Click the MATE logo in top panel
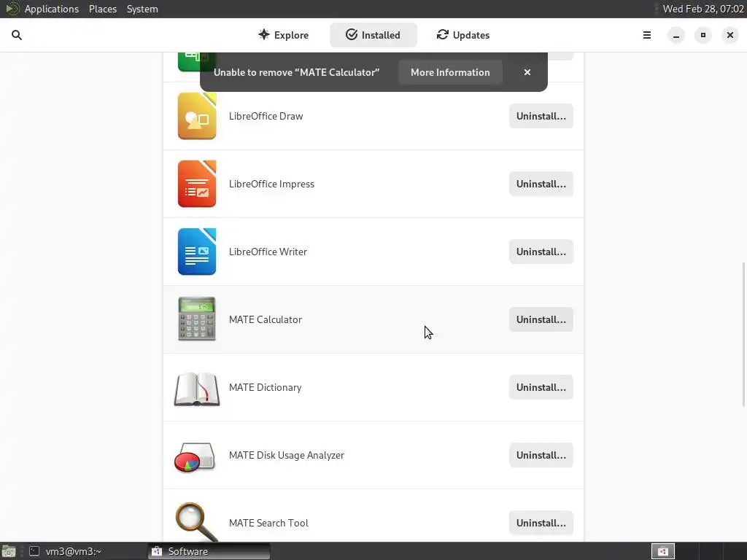Image resolution: width=747 pixels, height=560 pixels. click(x=12, y=9)
